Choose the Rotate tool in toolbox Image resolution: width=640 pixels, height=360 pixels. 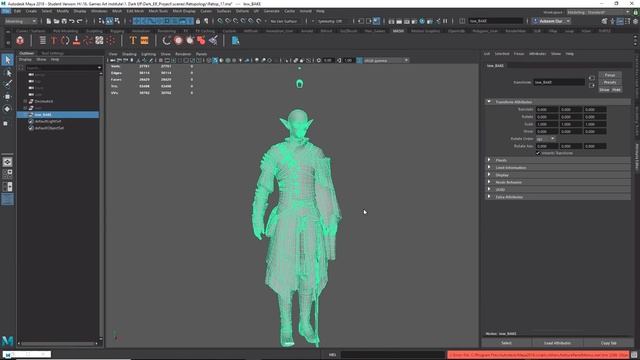click(x=7, y=109)
